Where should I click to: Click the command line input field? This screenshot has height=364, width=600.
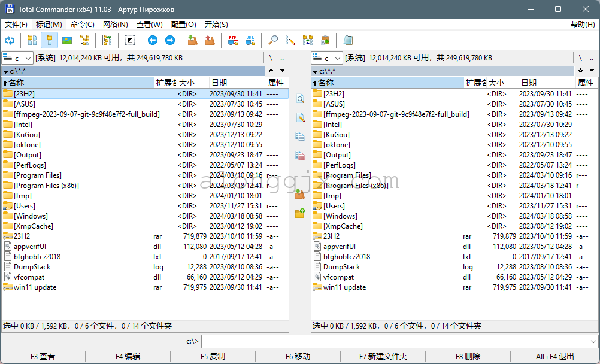click(395, 341)
